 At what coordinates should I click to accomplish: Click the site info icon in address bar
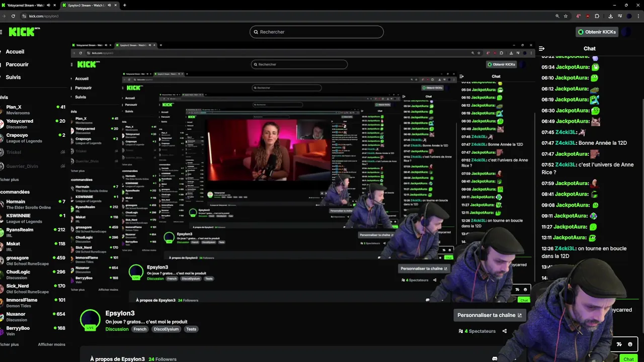[24, 16]
